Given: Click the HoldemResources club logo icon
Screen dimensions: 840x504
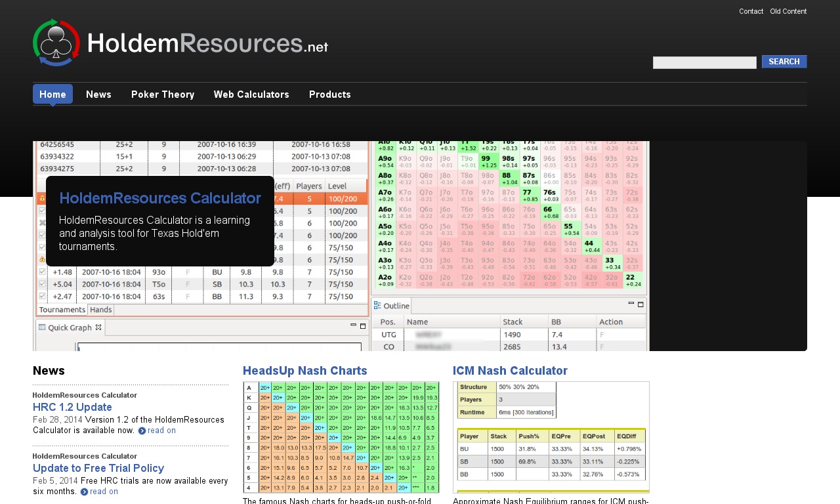Looking at the screenshot, I should 56,43.
